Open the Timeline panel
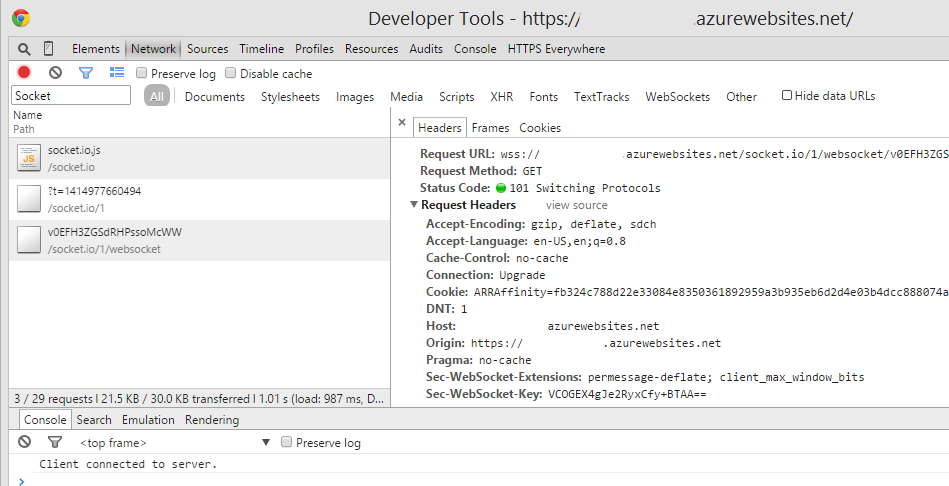The height and width of the screenshot is (486, 949). click(x=261, y=49)
